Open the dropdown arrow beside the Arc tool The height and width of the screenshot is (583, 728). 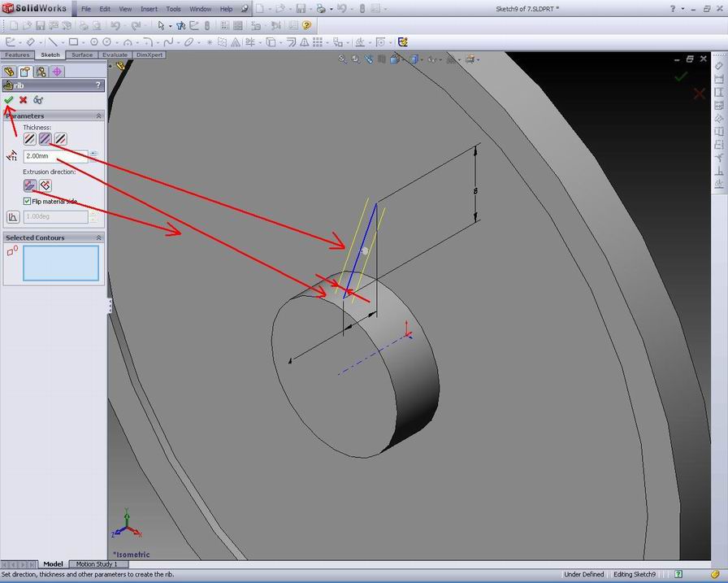139,43
